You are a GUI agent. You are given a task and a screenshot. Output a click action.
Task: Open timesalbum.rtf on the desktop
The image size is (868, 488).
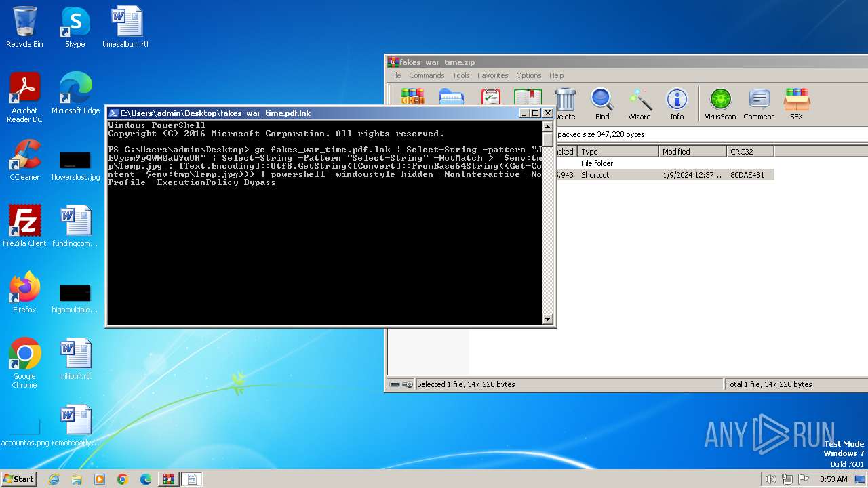(x=125, y=27)
